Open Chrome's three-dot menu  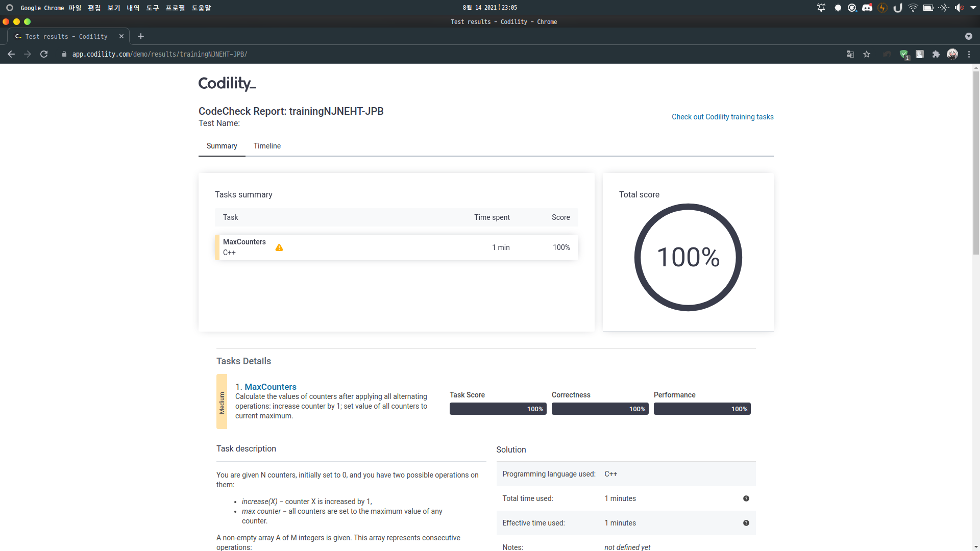(969, 54)
